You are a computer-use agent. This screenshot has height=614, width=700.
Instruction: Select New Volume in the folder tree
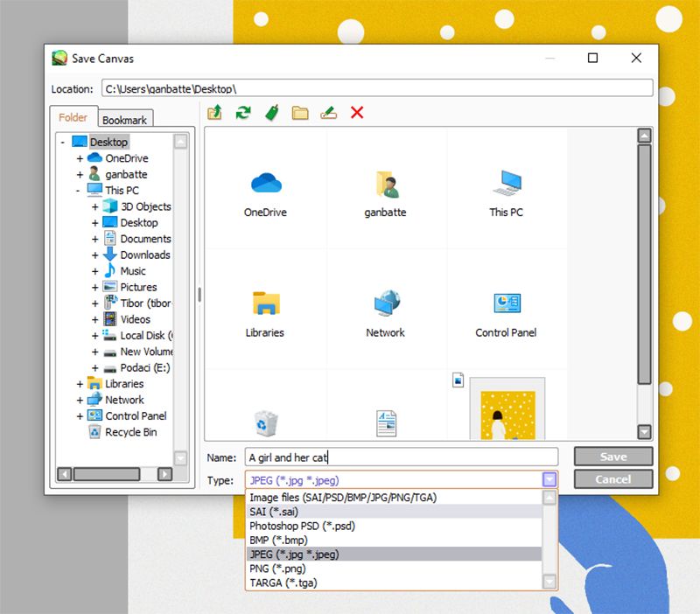[146, 352]
